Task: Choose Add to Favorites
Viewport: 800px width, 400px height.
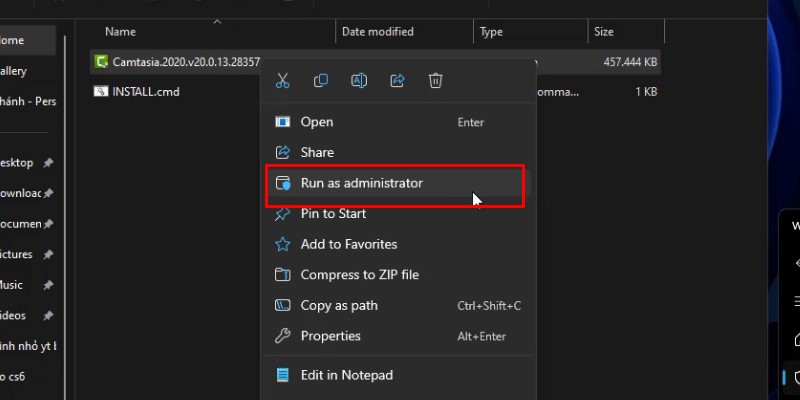Action: click(348, 244)
